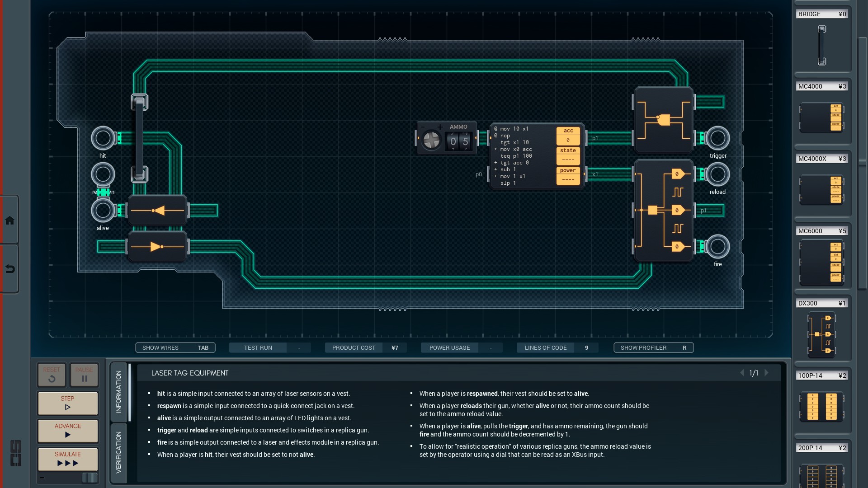868x488 pixels.
Task: Click the parts panel vertical scrollbar
Action: (x=862, y=163)
